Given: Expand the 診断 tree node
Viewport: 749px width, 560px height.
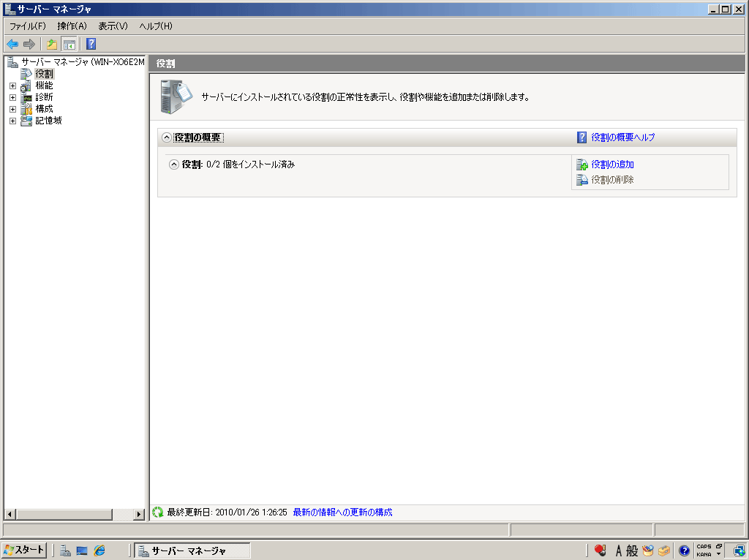Looking at the screenshot, I should coord(13,97).
